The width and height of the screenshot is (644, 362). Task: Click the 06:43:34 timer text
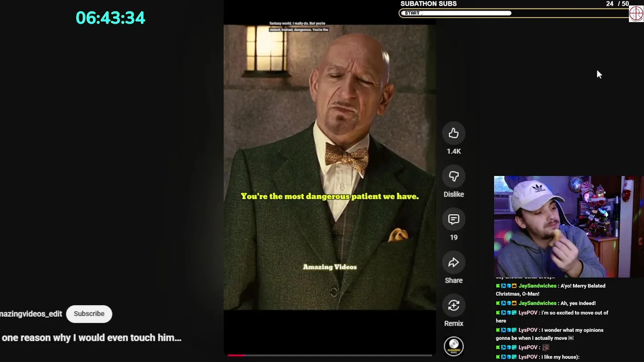click(x=111, y=18)
